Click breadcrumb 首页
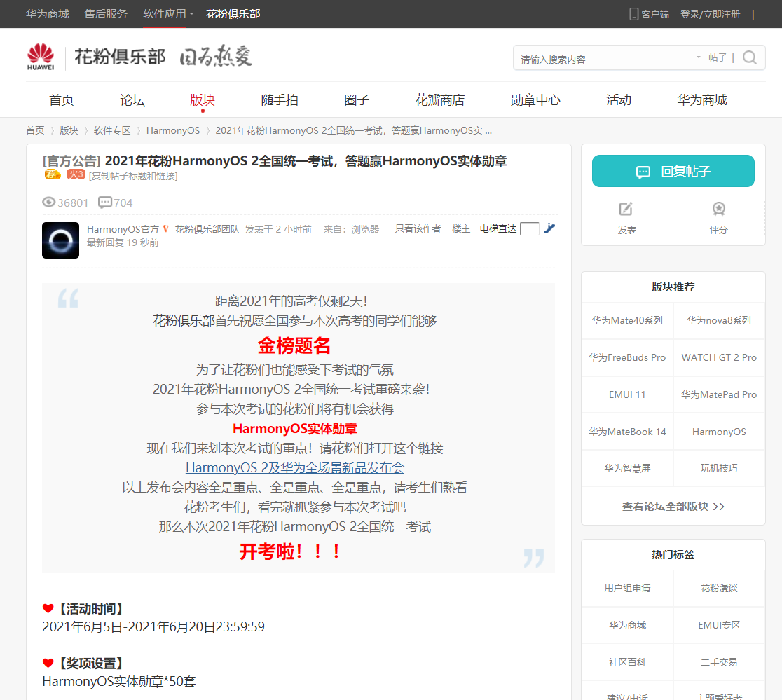The height and width of the screenshot is (700, 782). (x=35, y=130)
